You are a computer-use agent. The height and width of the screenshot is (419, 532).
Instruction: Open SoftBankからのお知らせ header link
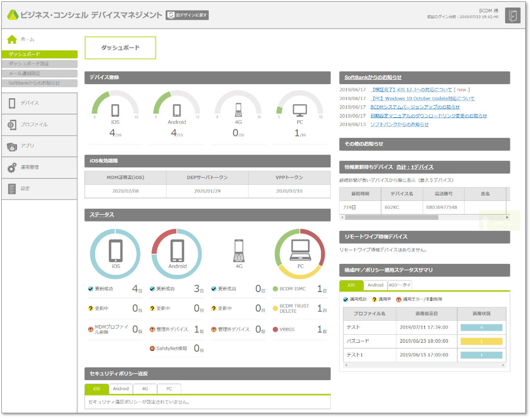[x=373, y=77]
